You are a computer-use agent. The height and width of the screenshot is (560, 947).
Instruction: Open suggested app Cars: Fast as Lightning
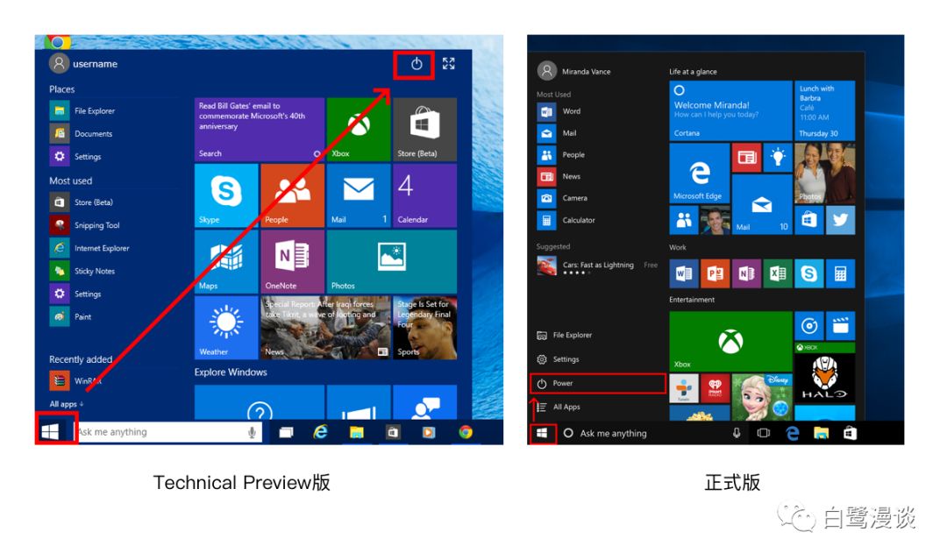[x=597, y=266]
